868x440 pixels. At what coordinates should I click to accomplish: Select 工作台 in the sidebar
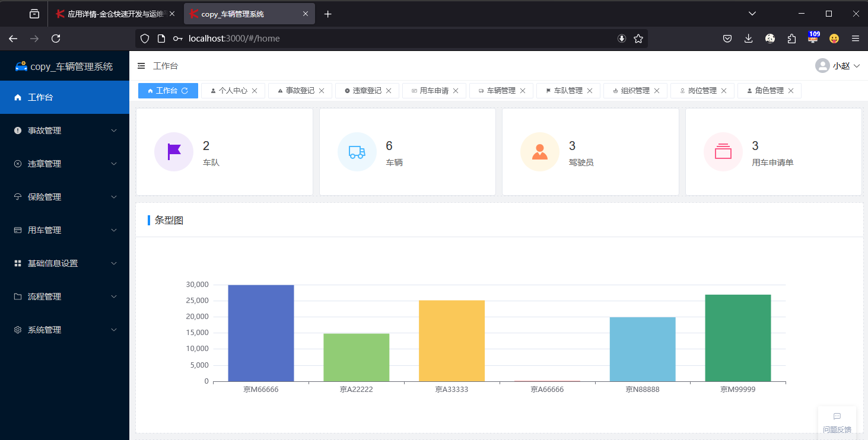65,97
